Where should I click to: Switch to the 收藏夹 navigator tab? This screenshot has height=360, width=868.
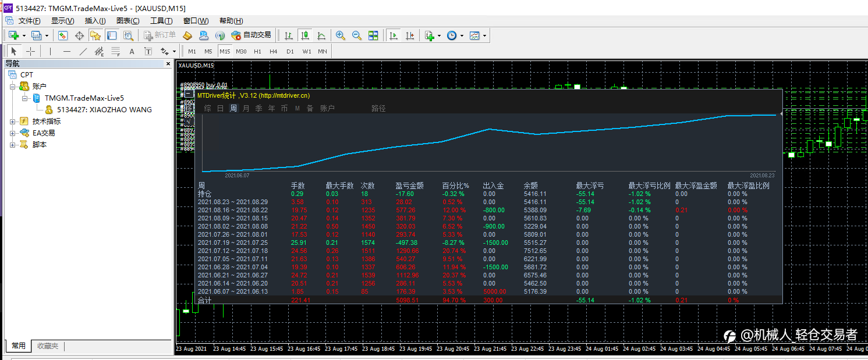tap(48, 346)
